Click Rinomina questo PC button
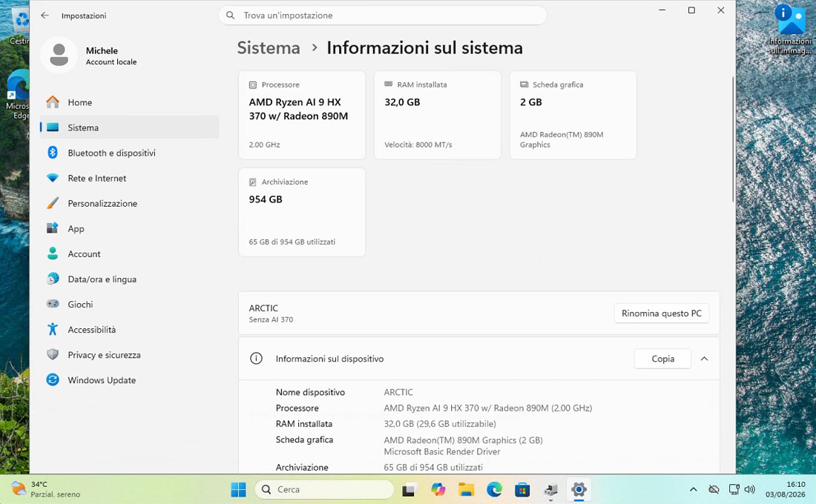 tap(662, 313)
